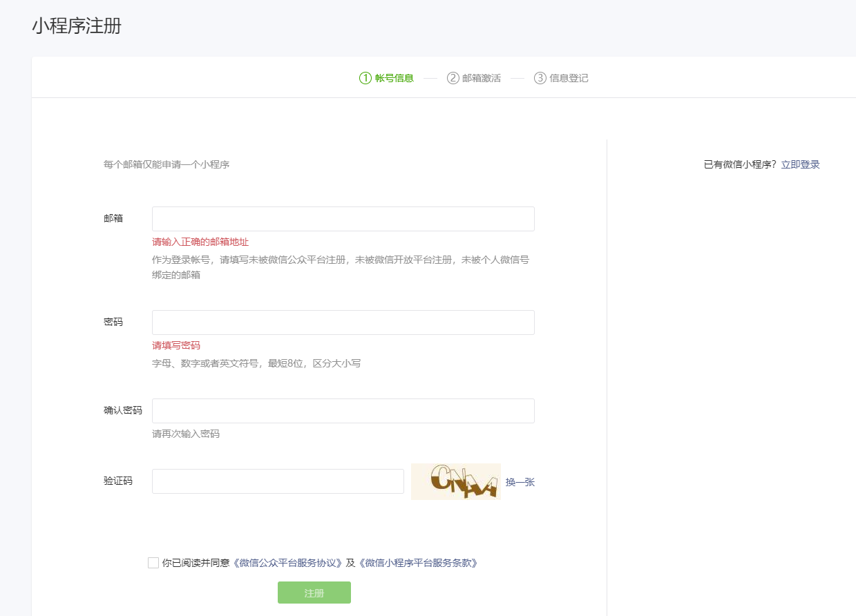Screen dimensions: 856x616
Task: Click the 确认密码 field label
Action: click(x=123, y=410)
